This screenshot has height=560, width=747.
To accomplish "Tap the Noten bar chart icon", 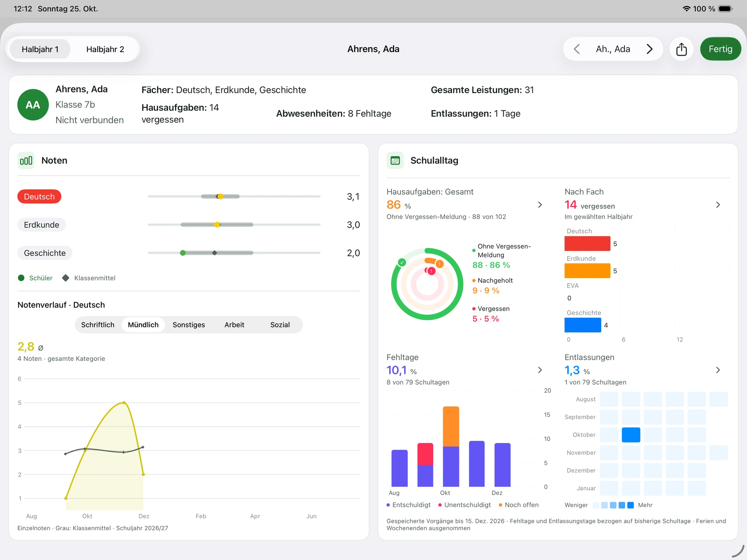I will (x=26, y=161).
